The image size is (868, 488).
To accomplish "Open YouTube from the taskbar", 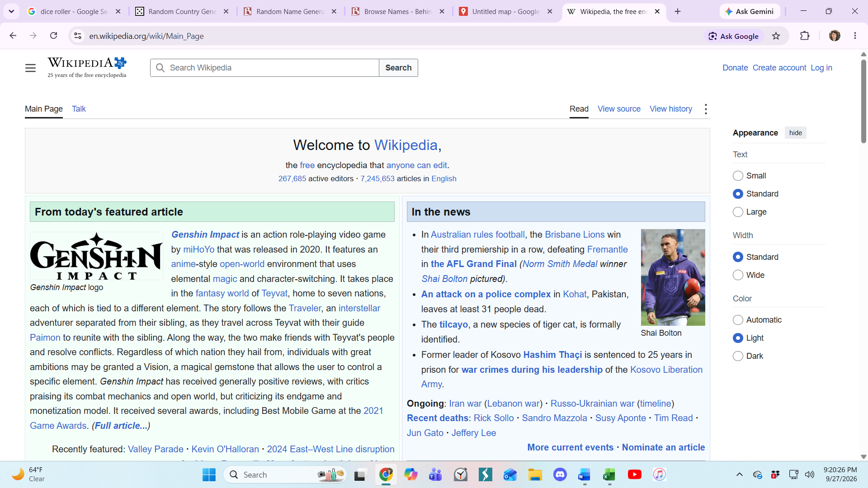I will [634, 474].
